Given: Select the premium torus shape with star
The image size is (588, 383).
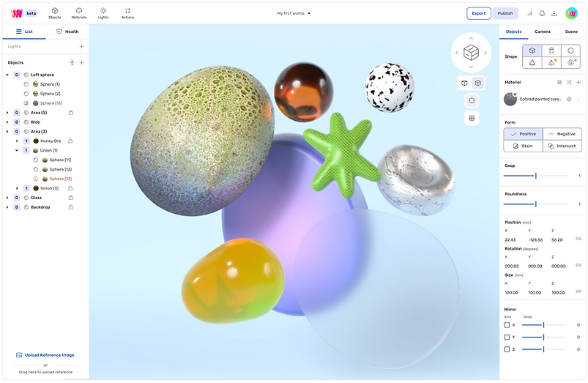Looking at the screenshot, I should click(570, 63).
